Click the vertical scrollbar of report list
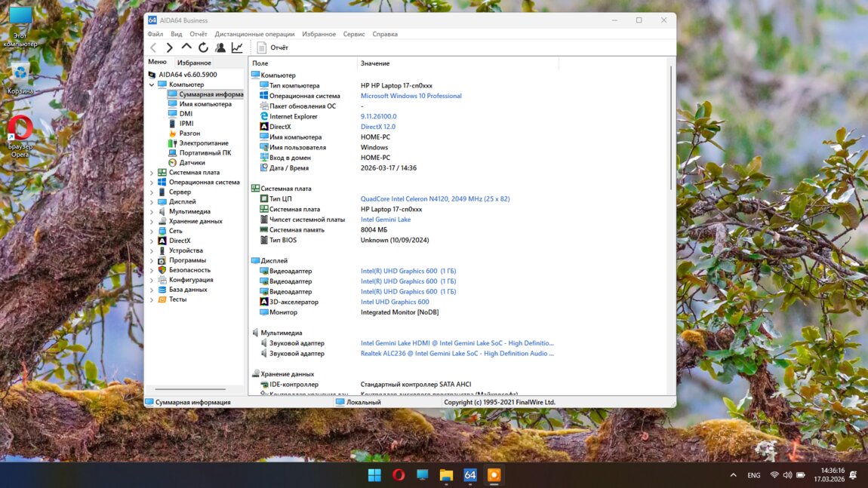Viewport: 868px width, 488px height. click(670, 128)
